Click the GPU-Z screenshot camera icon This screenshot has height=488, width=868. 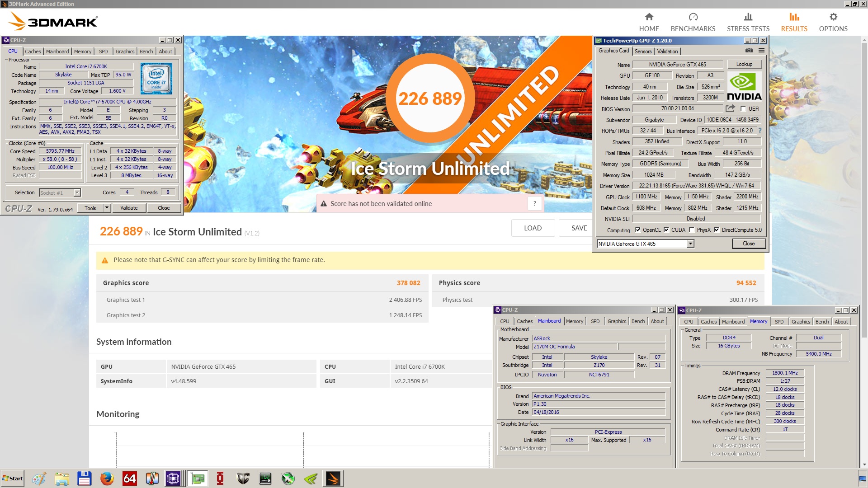[x=749, y=51]
